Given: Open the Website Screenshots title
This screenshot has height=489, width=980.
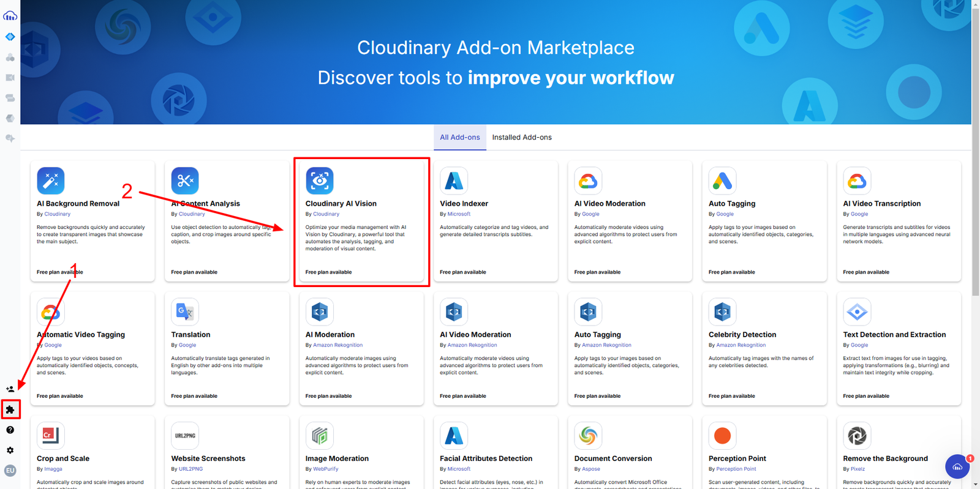Looking at the screenshot, I should coord(208,458).
